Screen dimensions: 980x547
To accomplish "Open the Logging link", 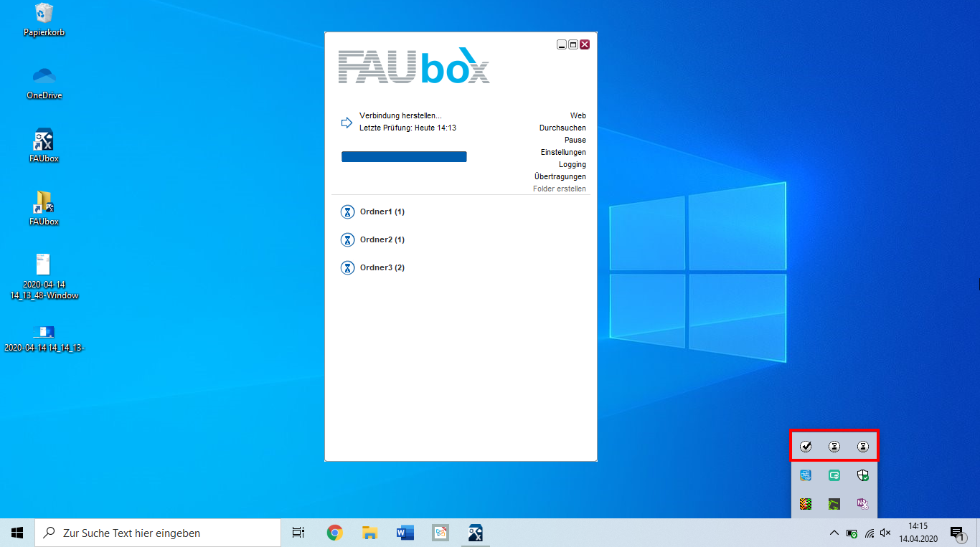I will [573, 164].
